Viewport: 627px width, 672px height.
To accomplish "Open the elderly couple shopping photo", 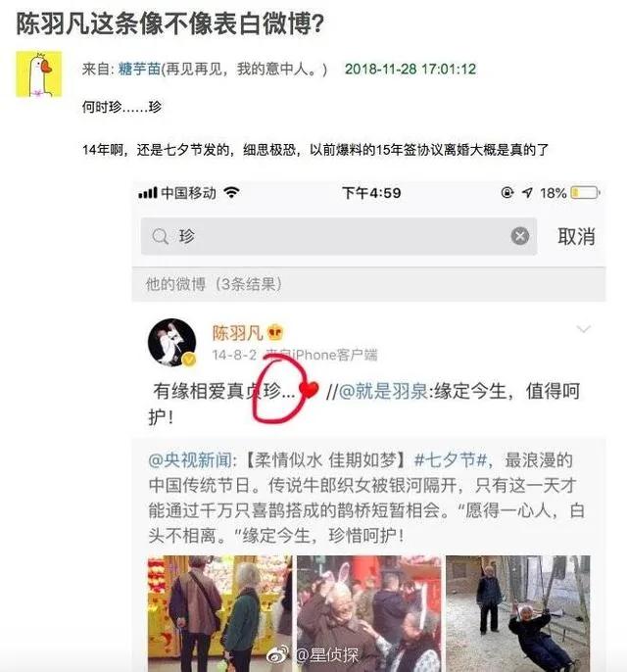I will [219, 613].
